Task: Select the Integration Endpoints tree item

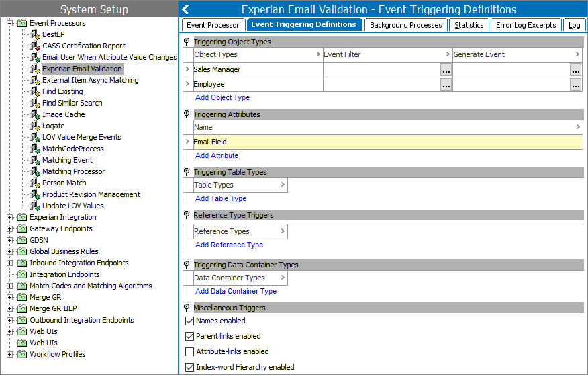Action: pyautogui.click(x=64, y=274)
